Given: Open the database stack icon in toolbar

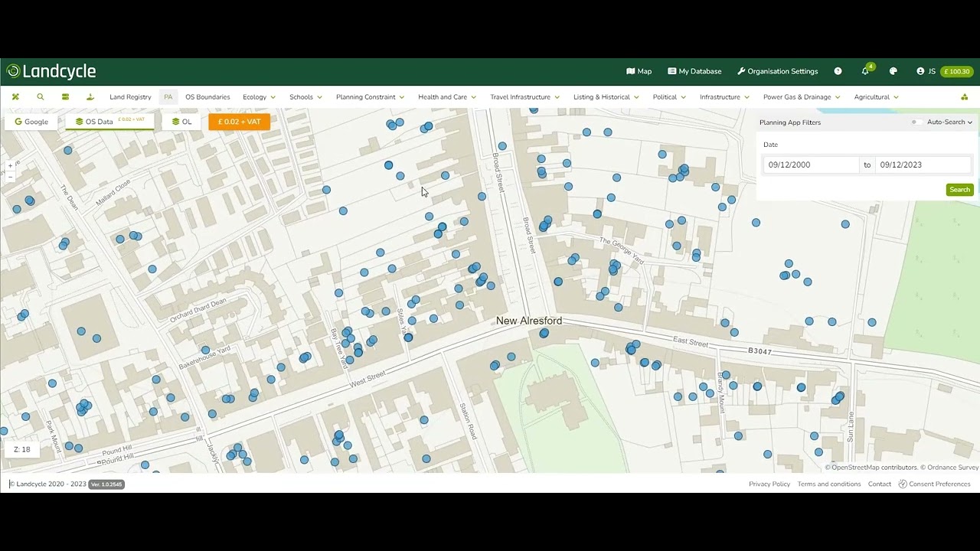Looking at the screenshot, I should coord(65,97).
